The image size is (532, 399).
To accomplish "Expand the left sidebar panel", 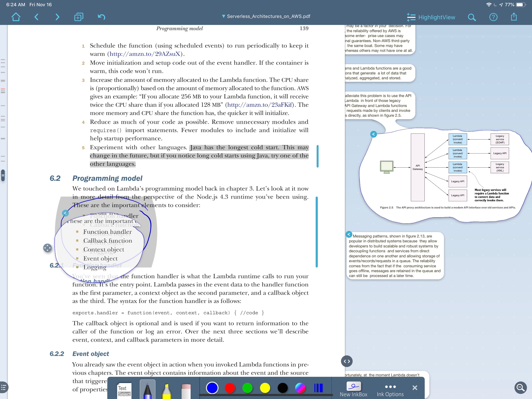I will click(5, 387).
